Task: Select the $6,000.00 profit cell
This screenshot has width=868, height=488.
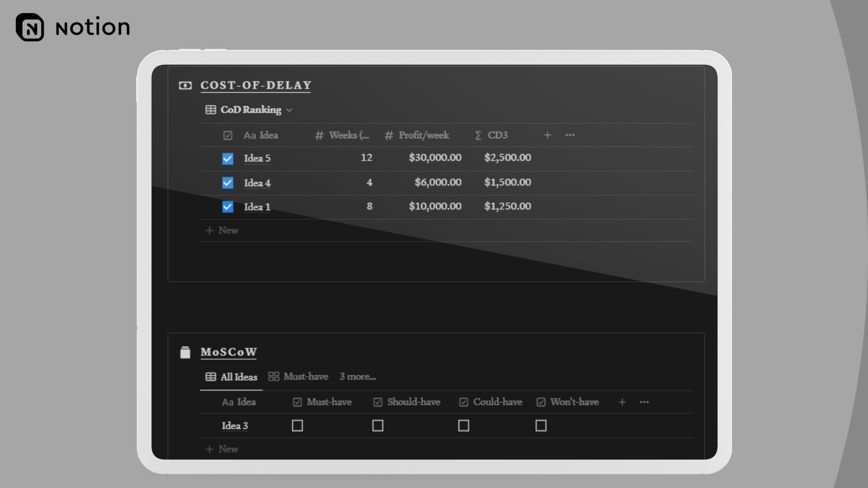Action: [x=438, y=183]
